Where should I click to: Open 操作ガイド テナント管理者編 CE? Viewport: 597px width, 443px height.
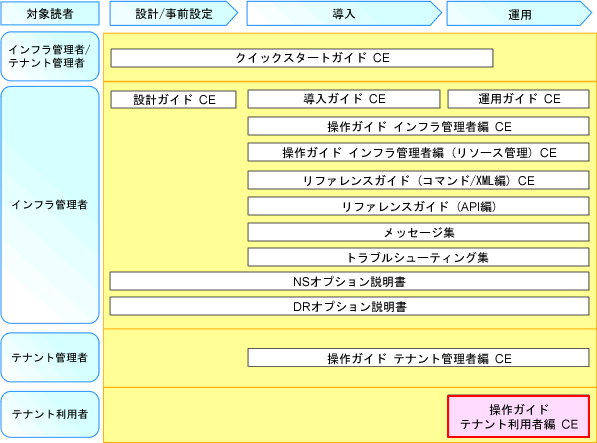(x=418, y=358)
